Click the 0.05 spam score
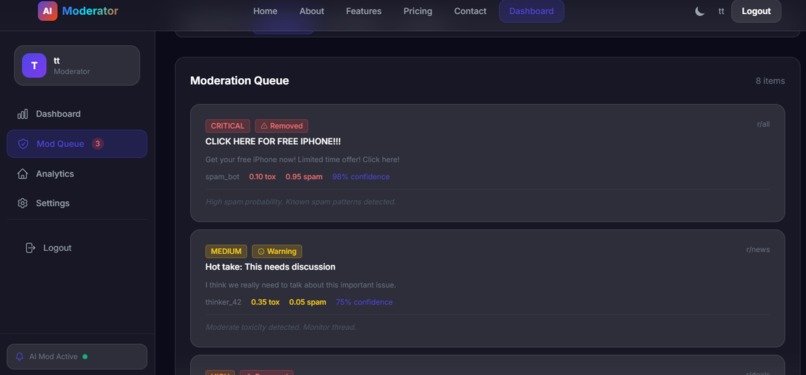This screenshot has height=375, width=806. 307,302
